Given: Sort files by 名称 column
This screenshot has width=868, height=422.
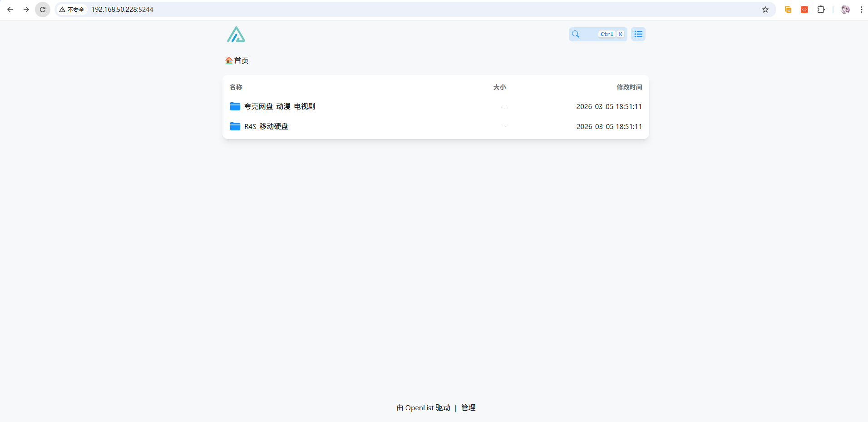Looking at the screenshot, I should pyautogui.click(x=236, y=87).
